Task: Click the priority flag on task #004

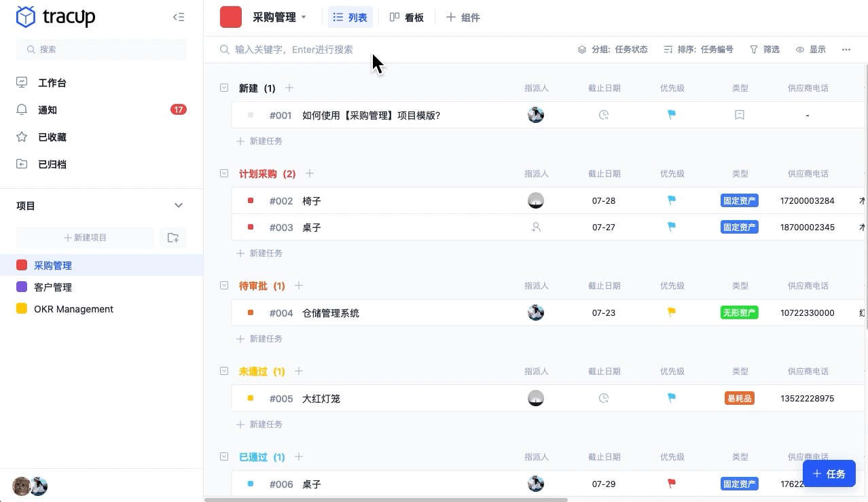Action: pos(671,312)
